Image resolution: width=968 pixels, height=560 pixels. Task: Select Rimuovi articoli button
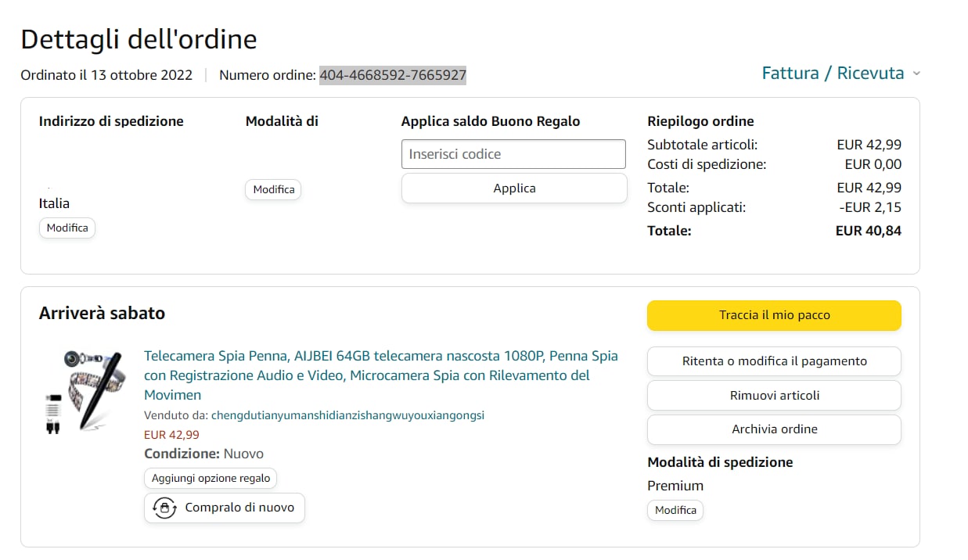pos(774,395)
